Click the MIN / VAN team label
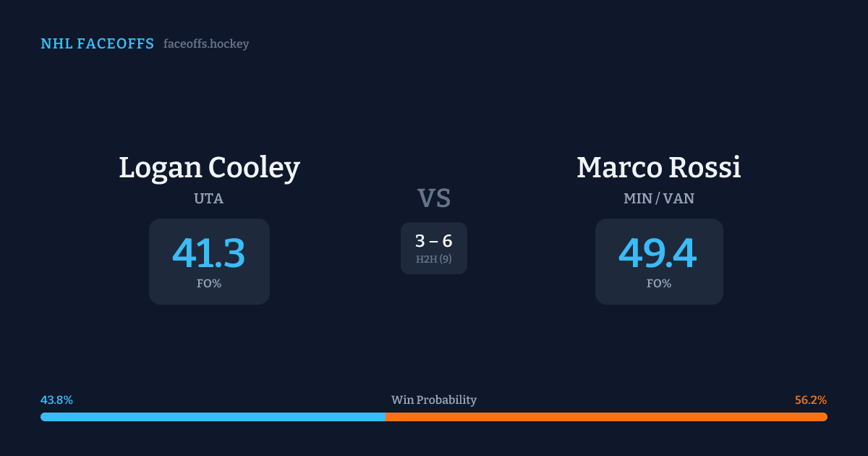 click(658, 198)
